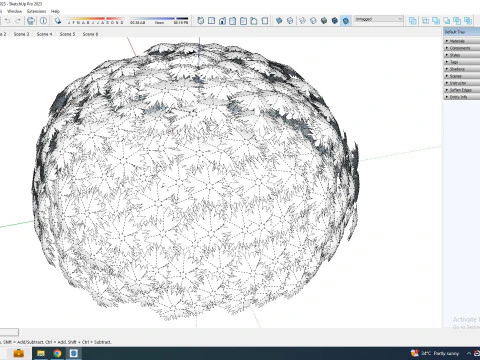Show hidden system tray icons chevron
480x360 pixels.
click(x=468, y=353)
